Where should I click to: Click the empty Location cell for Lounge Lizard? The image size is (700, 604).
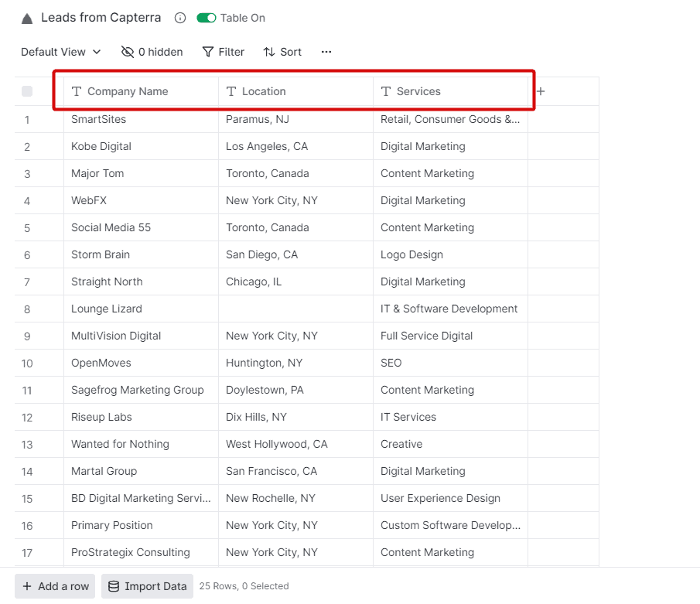pos(295,309)
